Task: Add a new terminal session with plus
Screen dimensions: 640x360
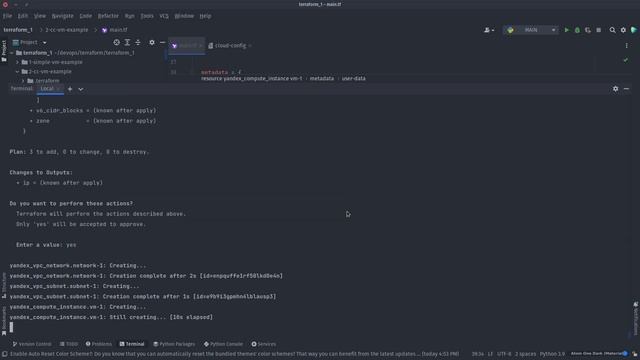Action: coord(70,89)
